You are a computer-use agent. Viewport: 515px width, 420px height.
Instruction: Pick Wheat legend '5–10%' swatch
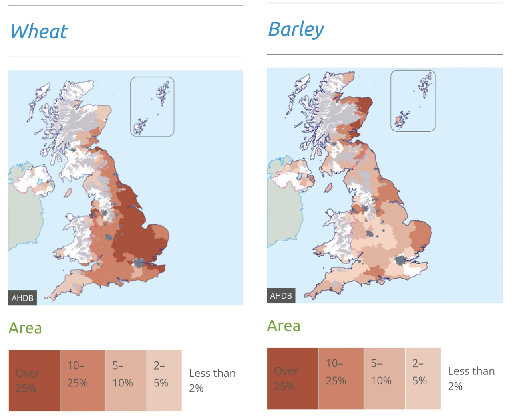[x=126, y=380]
